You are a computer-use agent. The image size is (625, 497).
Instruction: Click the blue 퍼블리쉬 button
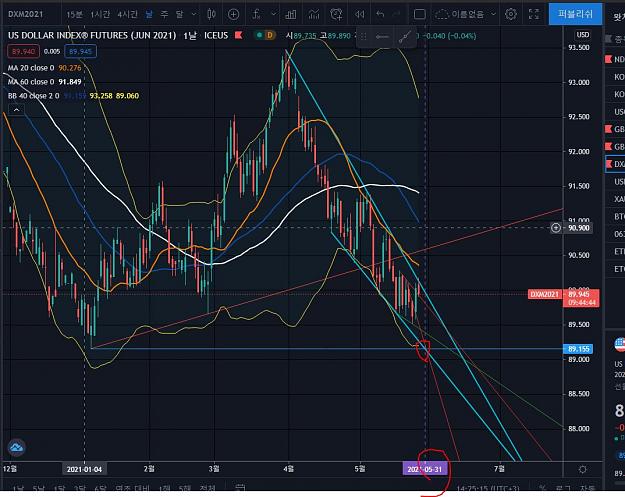pos(575,14)
